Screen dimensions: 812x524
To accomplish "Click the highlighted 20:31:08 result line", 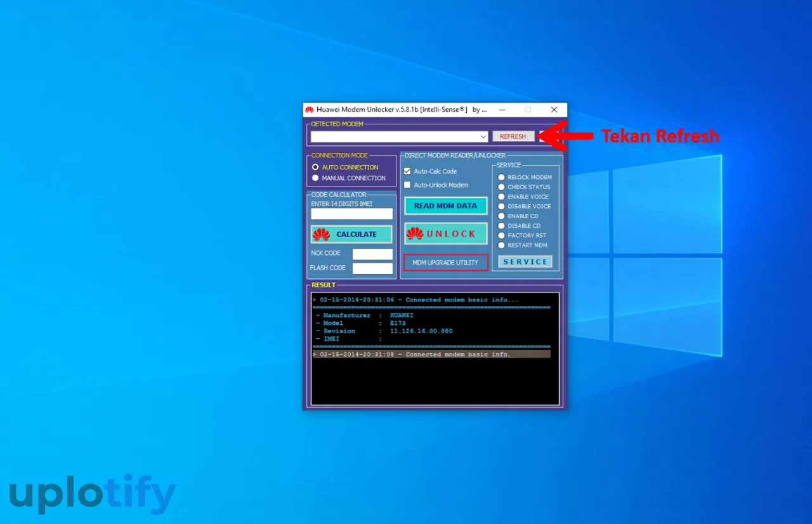I will (x=431, y=355).
